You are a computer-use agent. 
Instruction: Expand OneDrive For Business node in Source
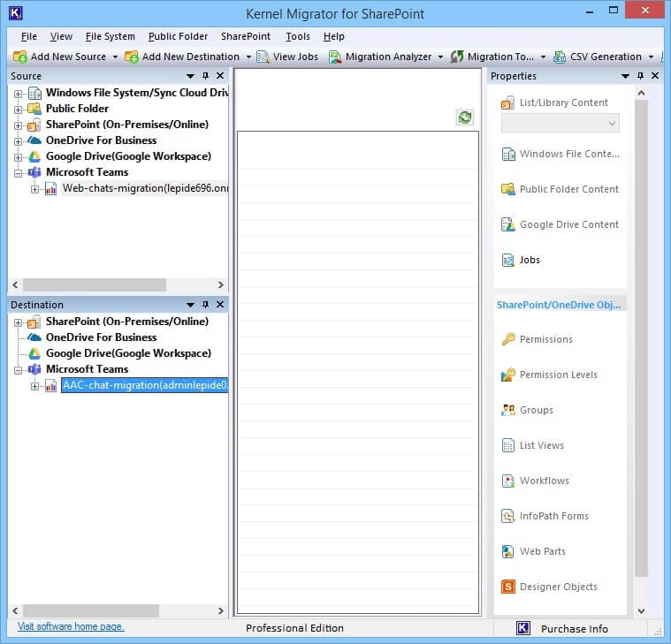[18, 141]
